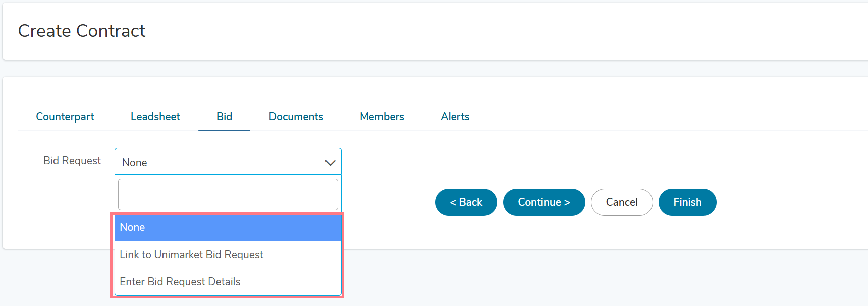Open the Leadsheet tab
The height and width of the screenshot is (306, 868).
pyautogui.click(x=155, y=117)
